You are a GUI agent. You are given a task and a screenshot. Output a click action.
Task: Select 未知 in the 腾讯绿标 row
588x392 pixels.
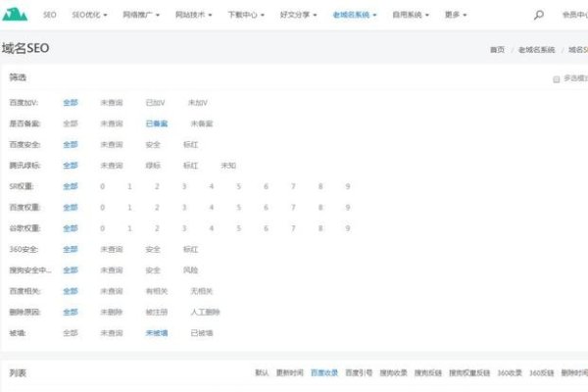pos(228,166)
